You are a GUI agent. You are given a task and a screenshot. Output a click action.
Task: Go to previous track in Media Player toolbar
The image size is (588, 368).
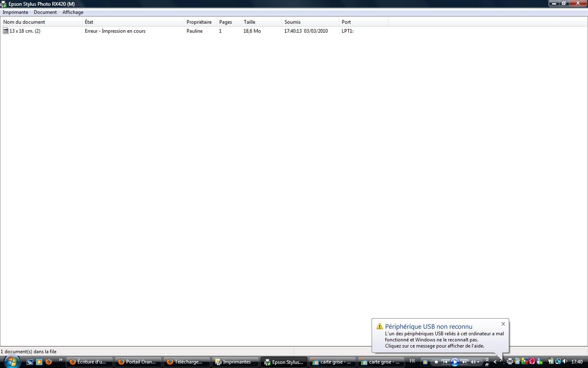445,362
